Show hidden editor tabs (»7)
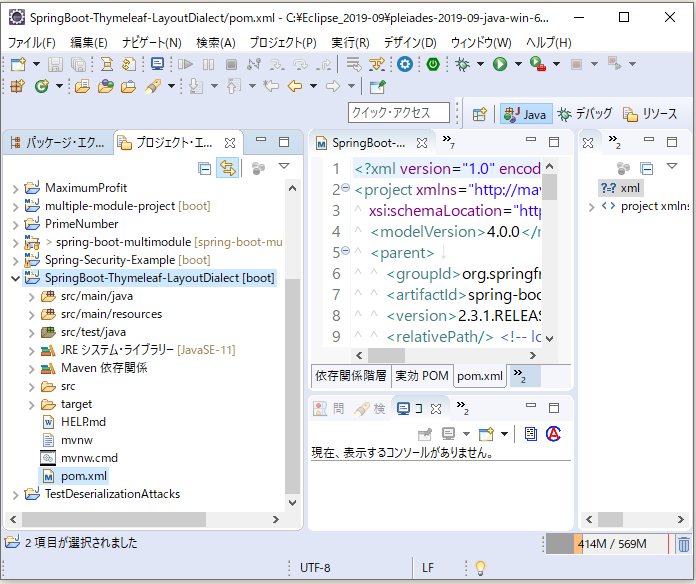The height and width of the screenshot is (584, 696). [x=448, y=141]
